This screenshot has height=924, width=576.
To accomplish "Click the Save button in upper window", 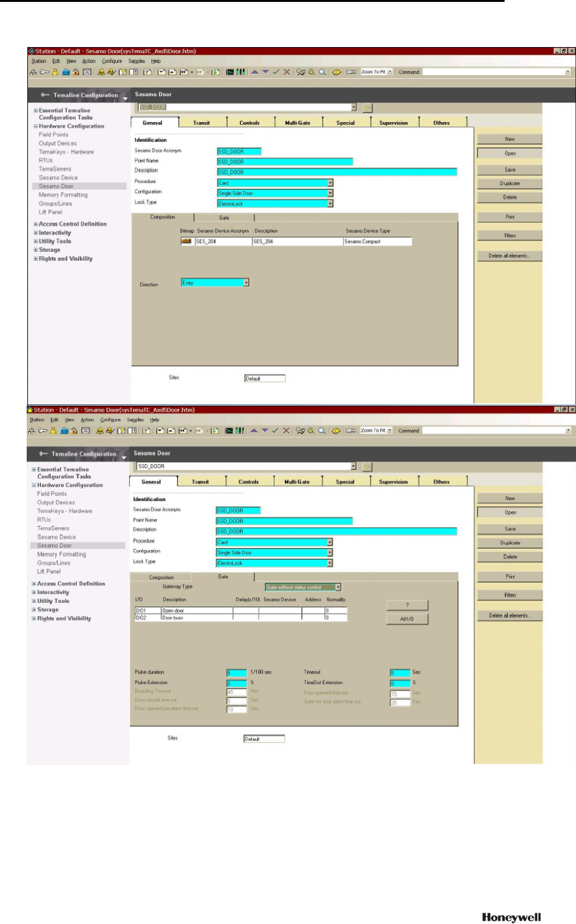I will [510, 170].
